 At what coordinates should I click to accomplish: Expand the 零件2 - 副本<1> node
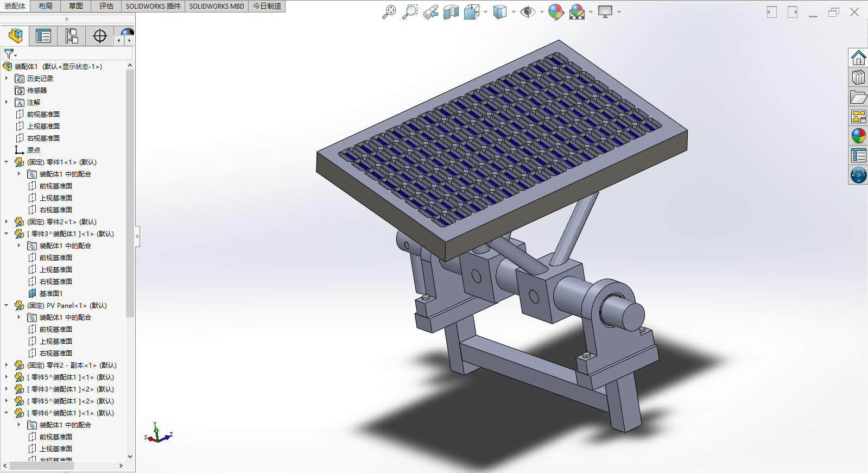pos(7,365)
